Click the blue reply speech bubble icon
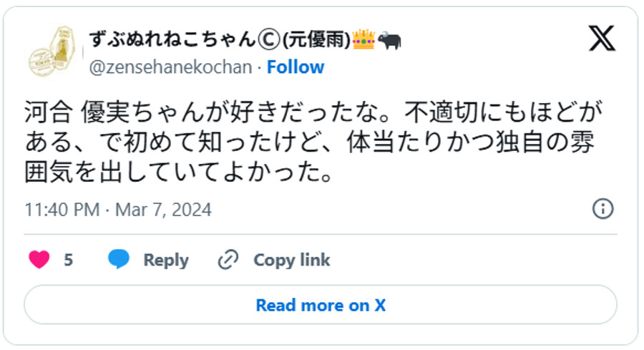 (x=119, y=260)
